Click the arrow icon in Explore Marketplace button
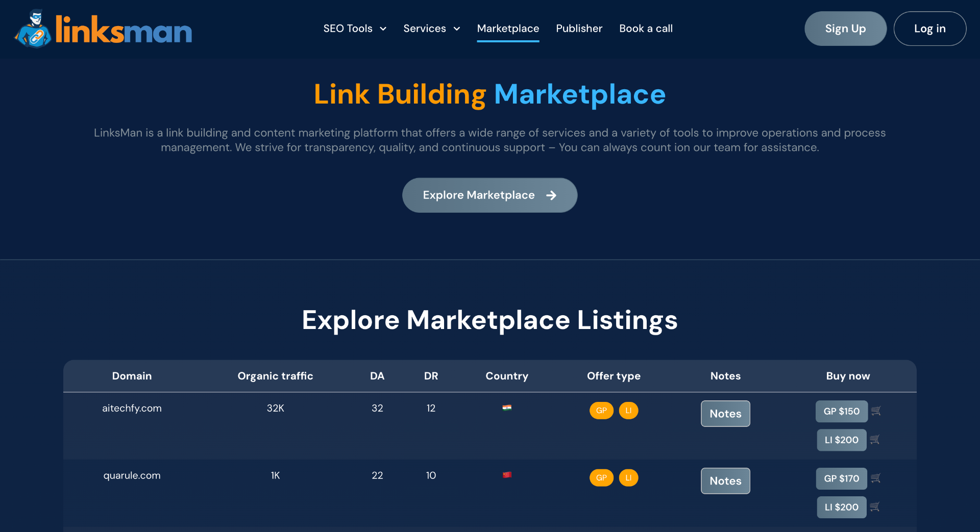The width and height of the screenshot is (980, 532). [551, 195]
